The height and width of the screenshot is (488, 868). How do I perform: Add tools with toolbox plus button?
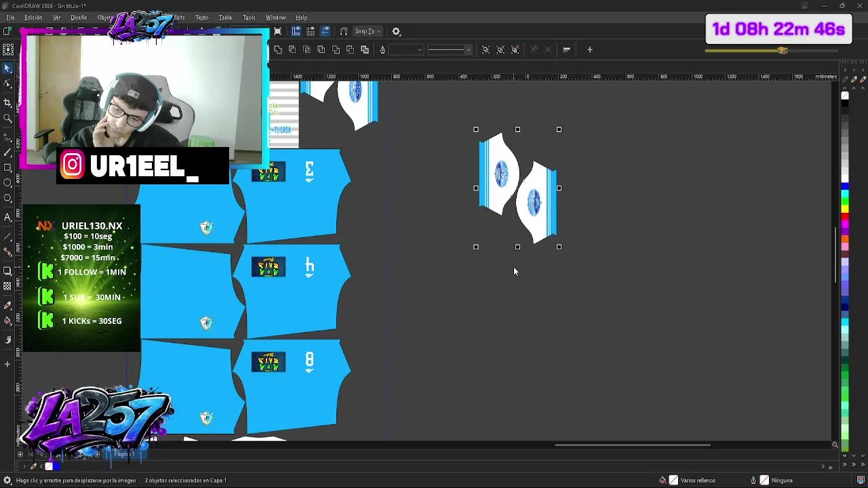click(7, 365)
